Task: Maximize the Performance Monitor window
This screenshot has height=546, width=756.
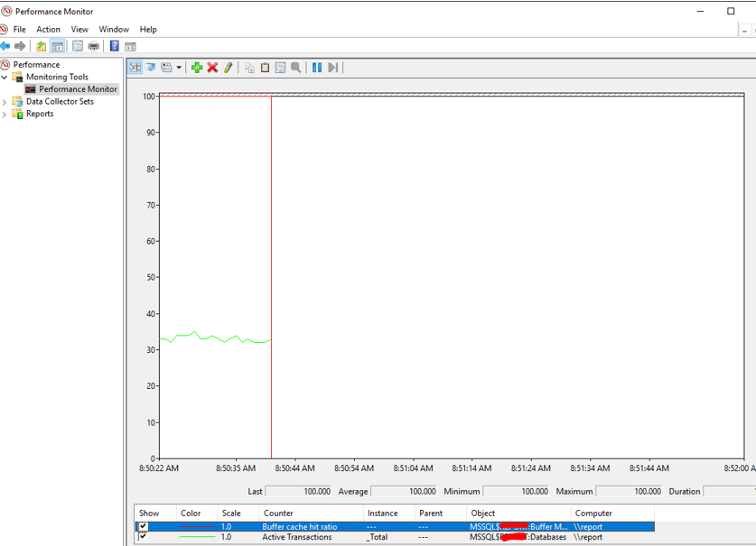Action: point(731,11)
